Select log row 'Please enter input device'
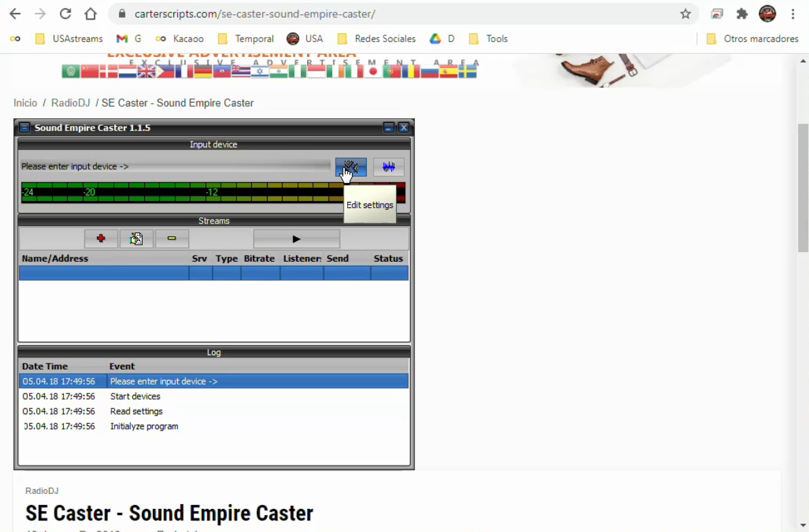The height and width of the screenshot is (532, 809). tap(213, 381)
